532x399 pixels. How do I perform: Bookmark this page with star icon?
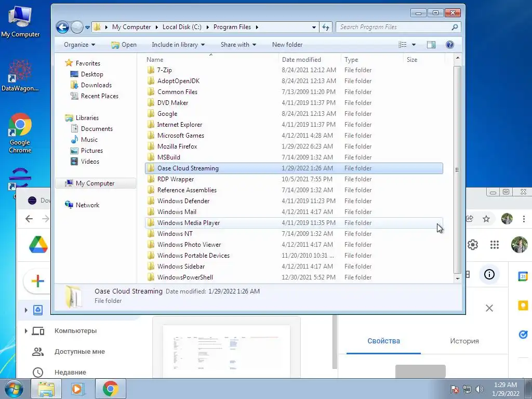pyautogui.click(x=486, y=219)
